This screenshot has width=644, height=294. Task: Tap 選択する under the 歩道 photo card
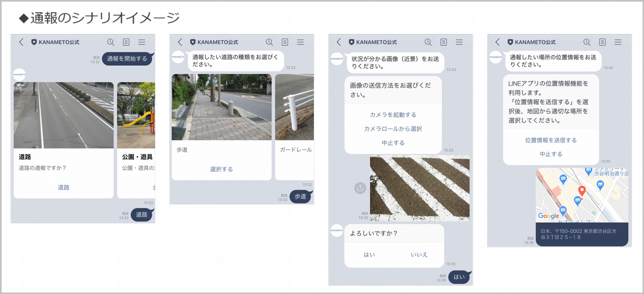[x=221, y=169]
